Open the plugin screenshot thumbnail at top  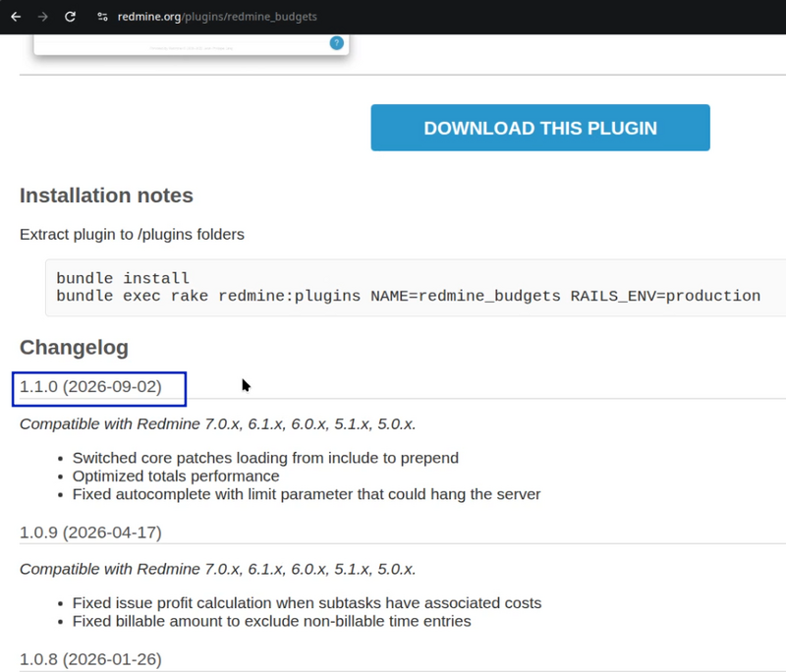[x=191, y=44]
